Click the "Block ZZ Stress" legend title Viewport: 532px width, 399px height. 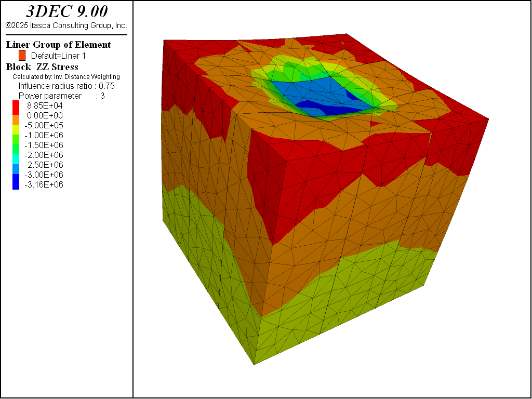[42, 67]
